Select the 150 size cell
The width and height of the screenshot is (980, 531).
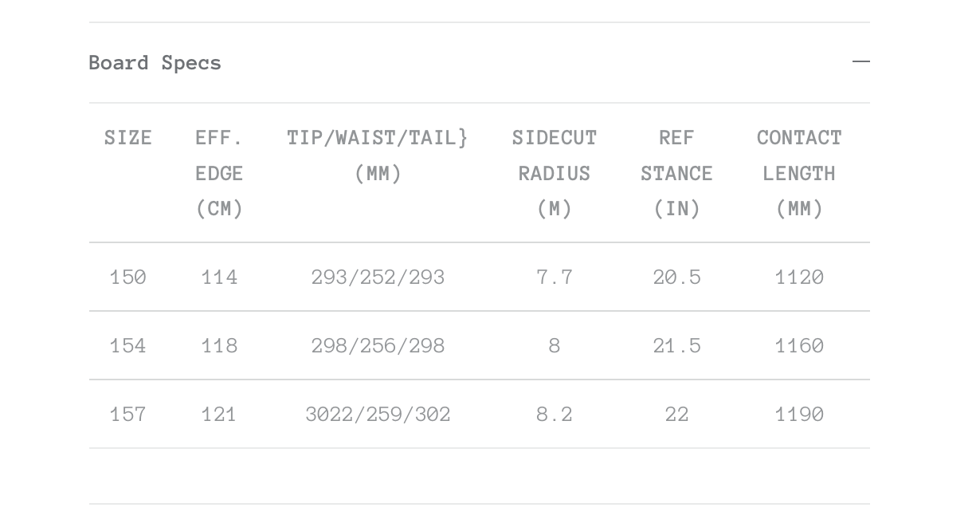tap(128, 277)
